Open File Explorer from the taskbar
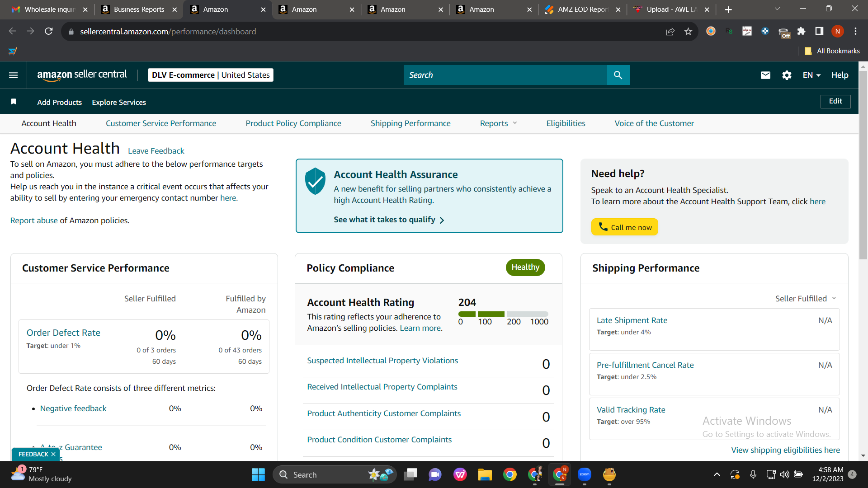 coord(485,474)
